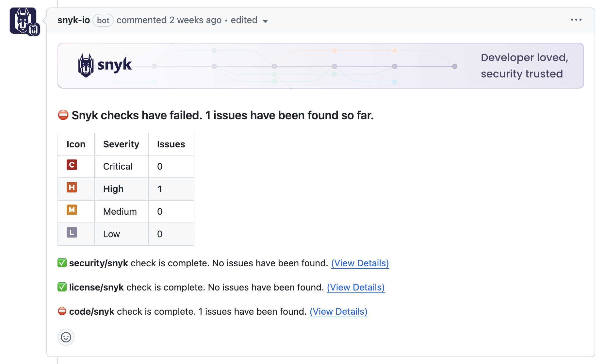Click the add emoji reaction smiley
Screen dimensions: 605x364
tap(66, 337)
